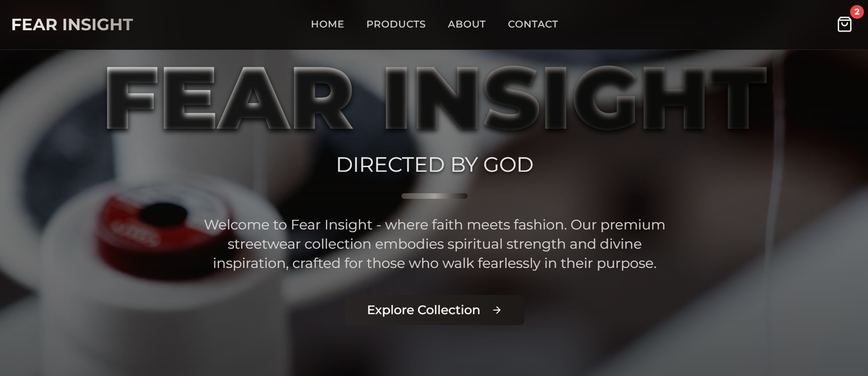Click the DIRECTED BY GOD tagline

coord(434,165)
